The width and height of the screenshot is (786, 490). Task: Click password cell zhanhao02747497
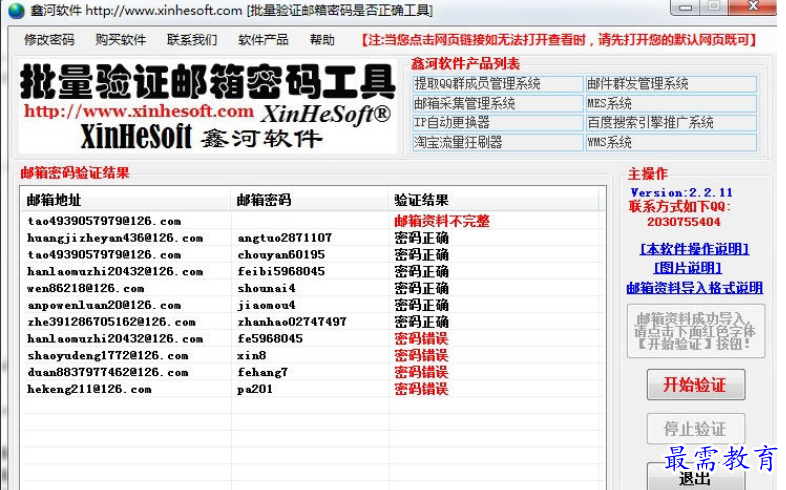pos(292,322)
